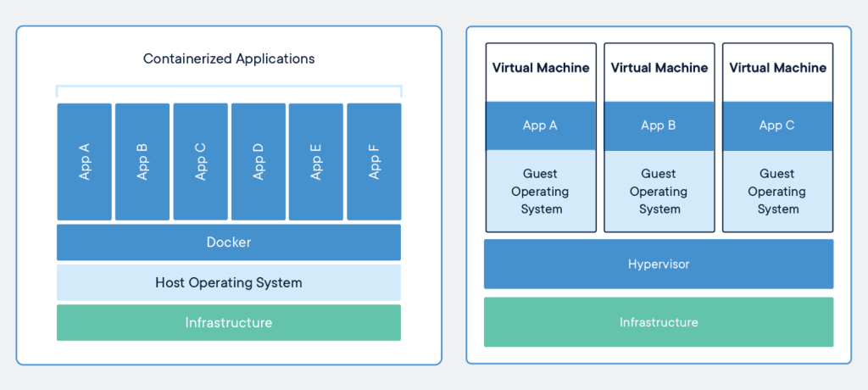Click the Docker layer bar
The height and width of the screenshot is (390, 868).
(x=229, y=242)
